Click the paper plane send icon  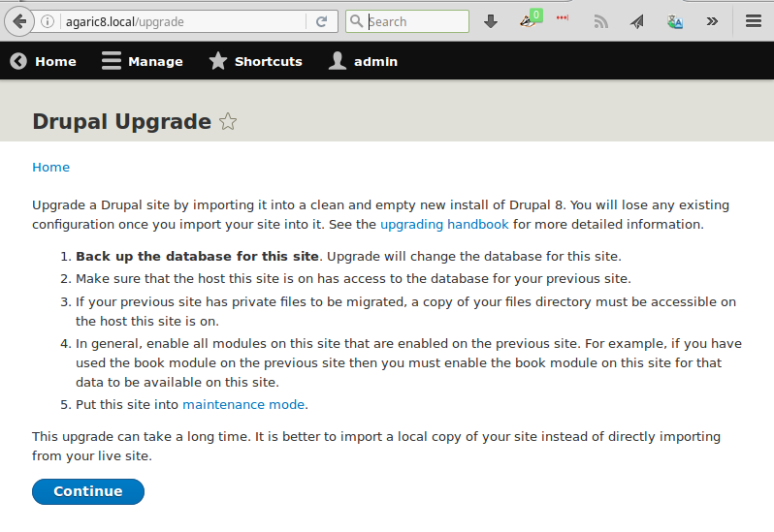637,21
